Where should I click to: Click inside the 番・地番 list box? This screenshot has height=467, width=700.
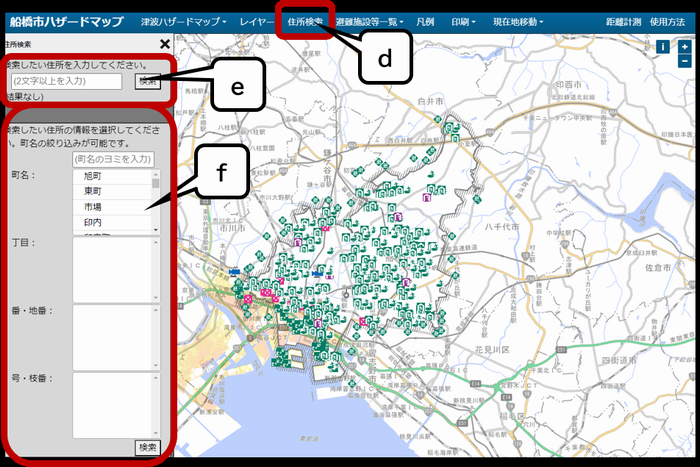pos(116,338)
